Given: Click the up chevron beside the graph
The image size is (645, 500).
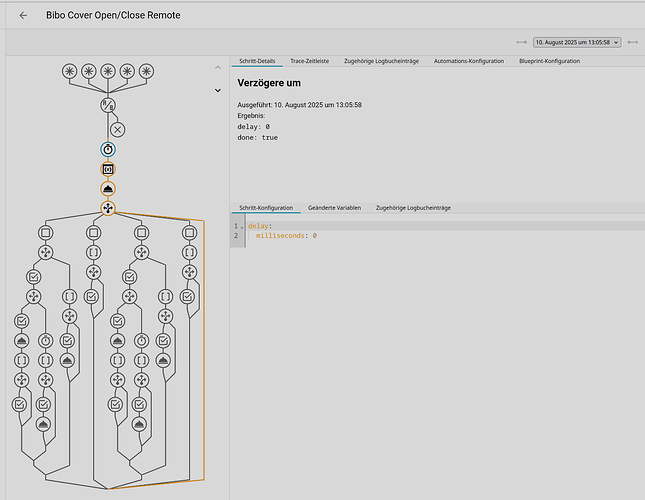Looking at the screenshot, I should [218, 68].
